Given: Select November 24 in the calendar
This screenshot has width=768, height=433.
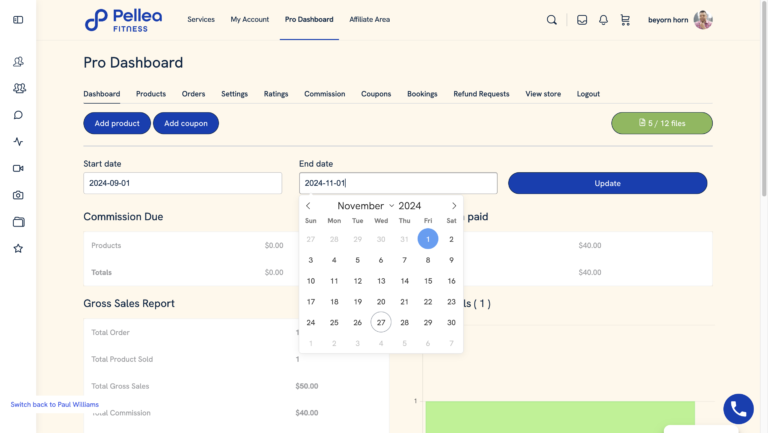Looking at the screenshot, I should 311,322.
